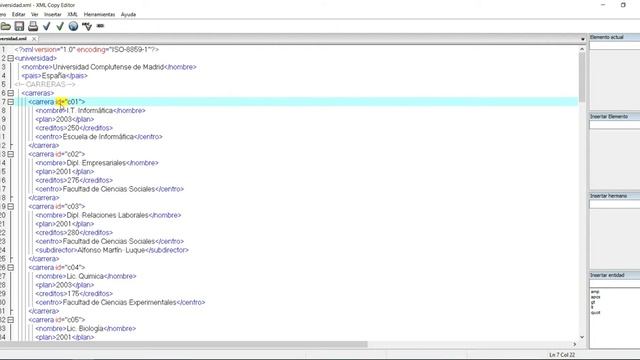This screenshot has height=360, width=640.
Task: Open the Ver menu
Action: point(35,14)
